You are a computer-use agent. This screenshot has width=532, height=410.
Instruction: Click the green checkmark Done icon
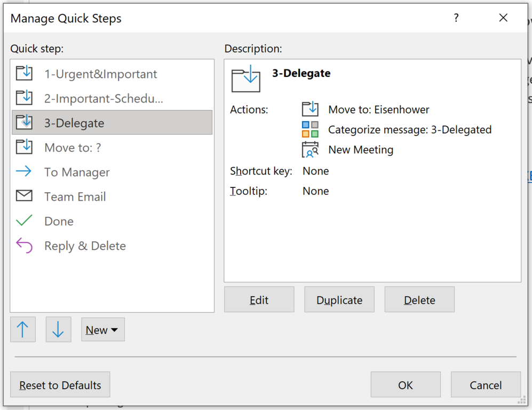[x=24, y=220]
